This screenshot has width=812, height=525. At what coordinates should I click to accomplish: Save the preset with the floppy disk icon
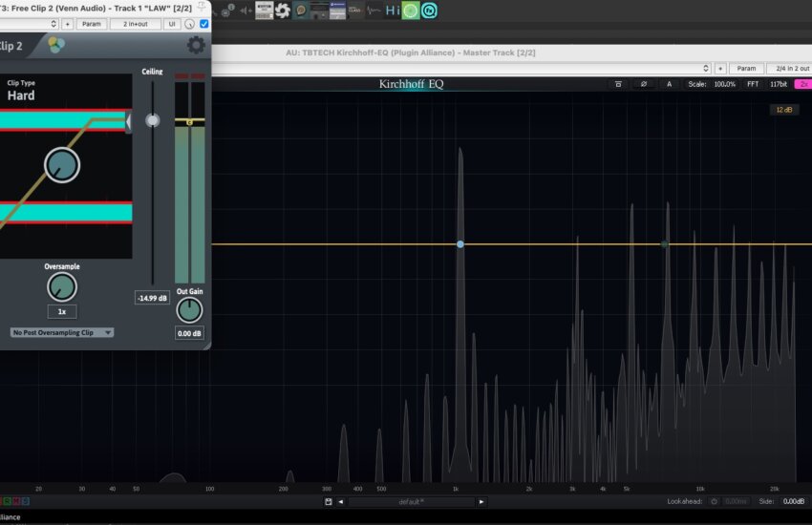coord(328,501)
